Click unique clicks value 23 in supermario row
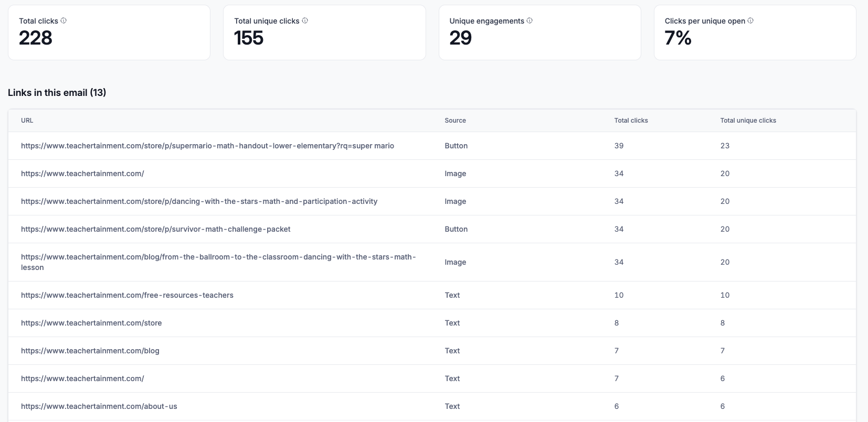Viewport: 868px width, 422px height. (x=725, y=146)
